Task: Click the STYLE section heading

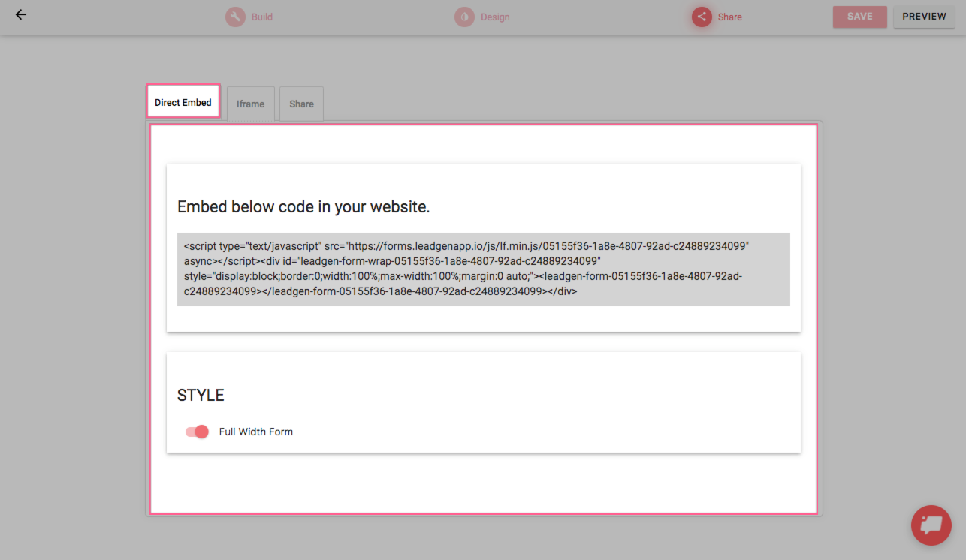Action: click(201, 395)
